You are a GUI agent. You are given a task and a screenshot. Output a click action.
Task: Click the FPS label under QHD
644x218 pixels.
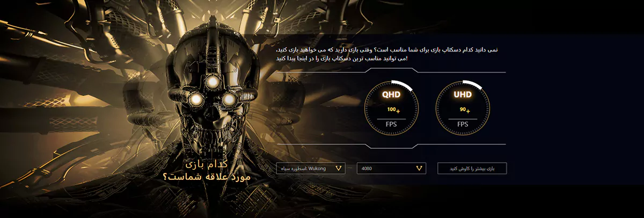pos(391,124)
